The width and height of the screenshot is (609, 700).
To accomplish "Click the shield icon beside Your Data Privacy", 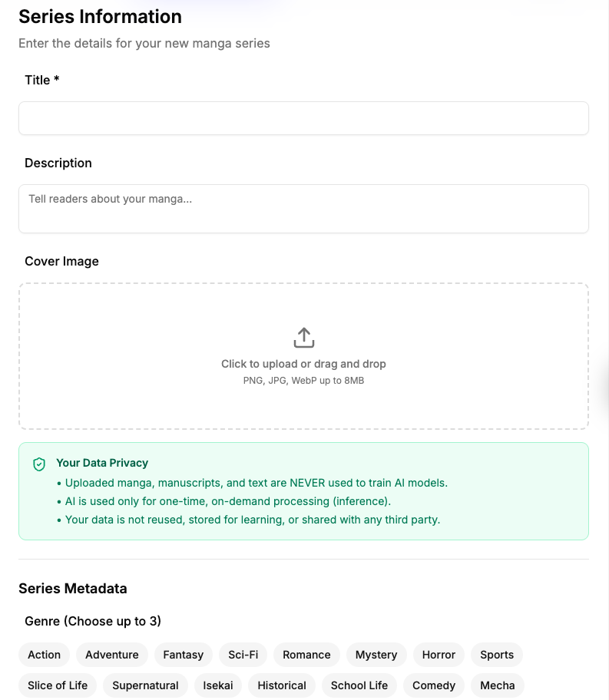I will click(39, 463).
